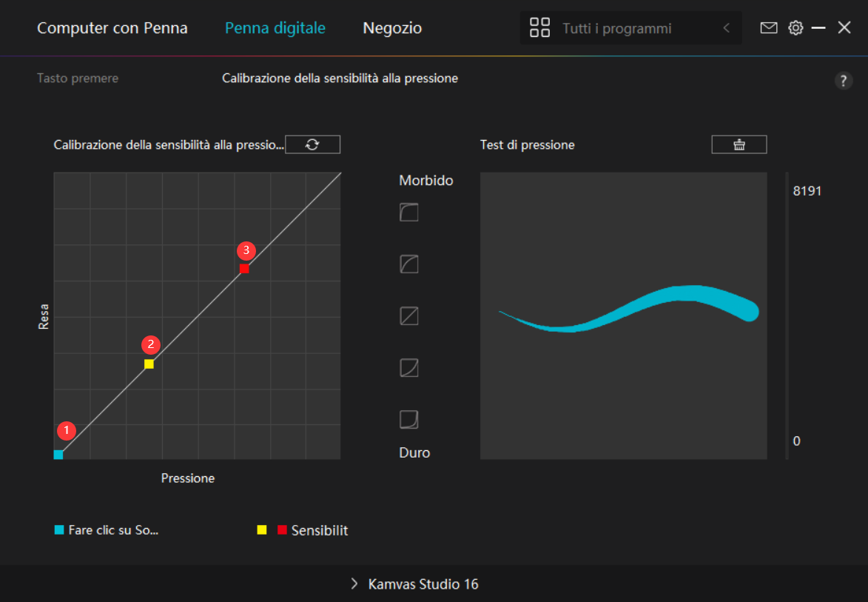Viewport: 868px width, 602px height.
Task: Click the arrow beside Tutti i programmi
Action: pyautogui.click(x=726, y=29)
